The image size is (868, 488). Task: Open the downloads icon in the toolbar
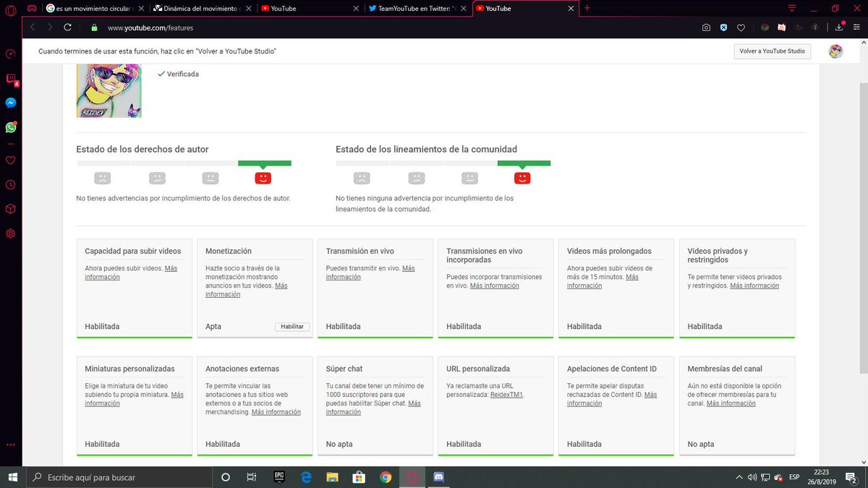coord(839,27)
